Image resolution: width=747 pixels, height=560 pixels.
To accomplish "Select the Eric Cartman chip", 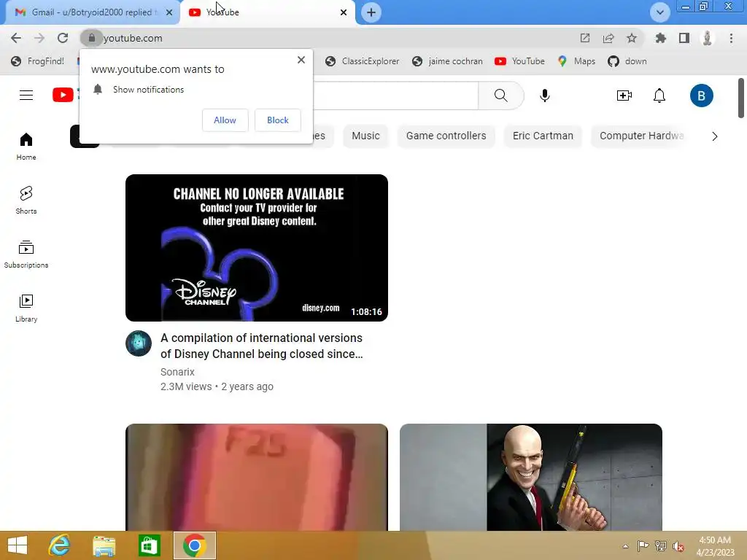I will click(543, 136).
